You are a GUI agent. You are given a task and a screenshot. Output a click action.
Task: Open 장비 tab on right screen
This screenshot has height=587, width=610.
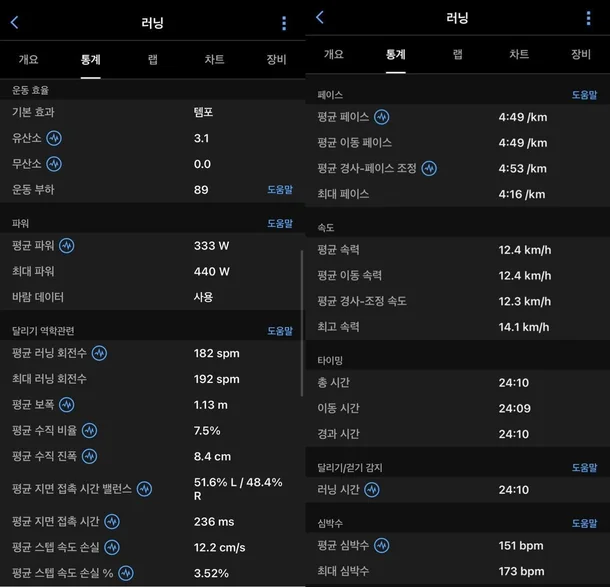(581, 54)
